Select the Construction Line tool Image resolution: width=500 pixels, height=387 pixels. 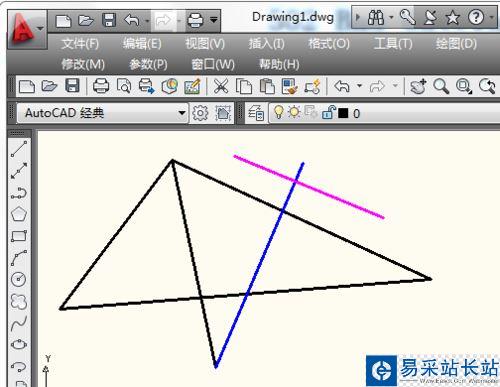(19, 171)
